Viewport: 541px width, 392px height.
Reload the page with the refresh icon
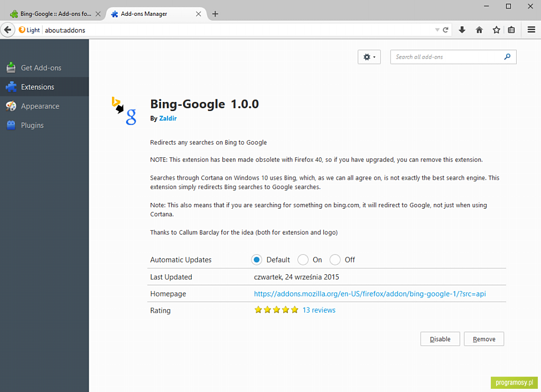445,30
